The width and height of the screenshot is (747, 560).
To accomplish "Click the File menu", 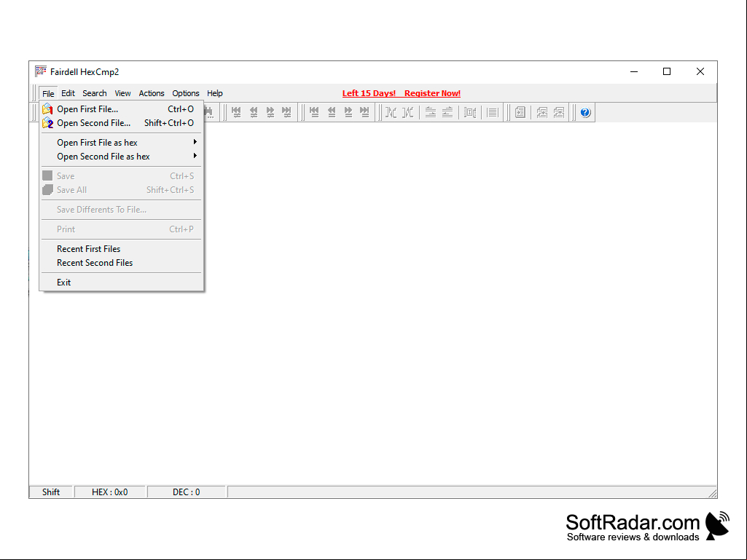I will (x=48, y=93).
